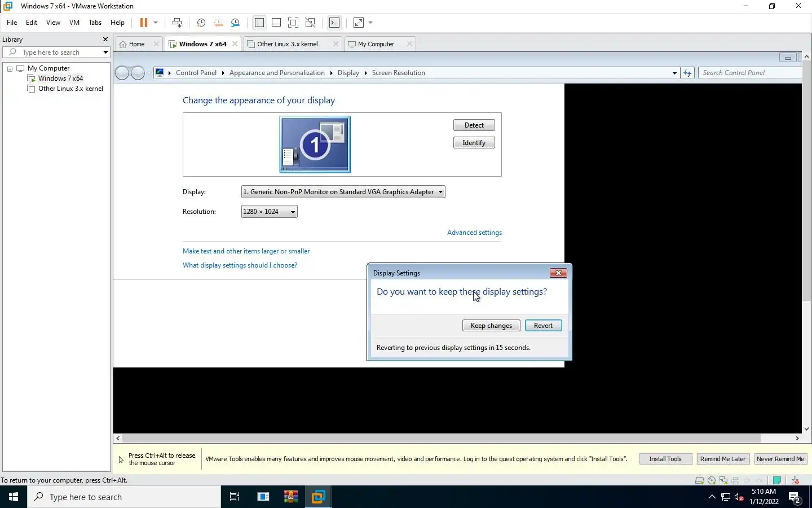
Task: Close the Library panel
Action: (105, 40)
